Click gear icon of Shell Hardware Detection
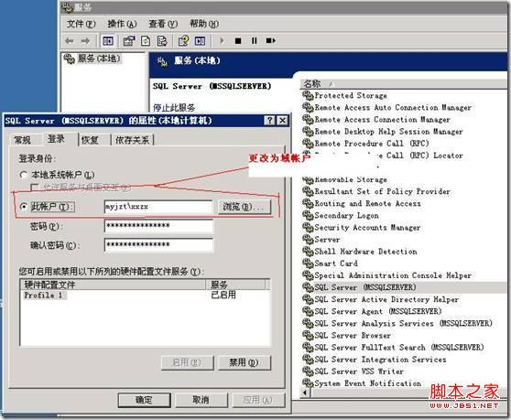The image size is (511, 420). 308,252
